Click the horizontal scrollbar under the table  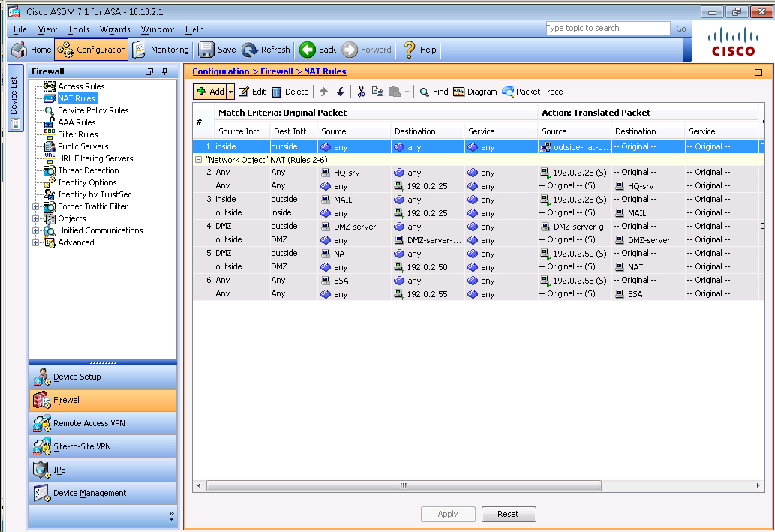coord(402,485)
